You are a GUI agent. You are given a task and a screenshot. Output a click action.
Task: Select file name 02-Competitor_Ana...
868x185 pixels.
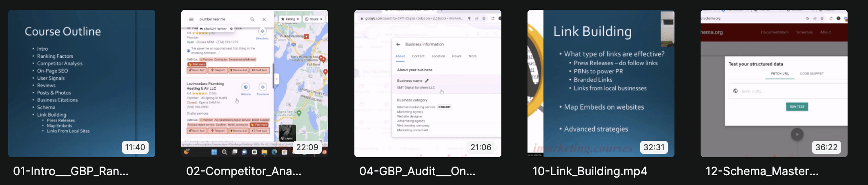(x=244, y=171)
